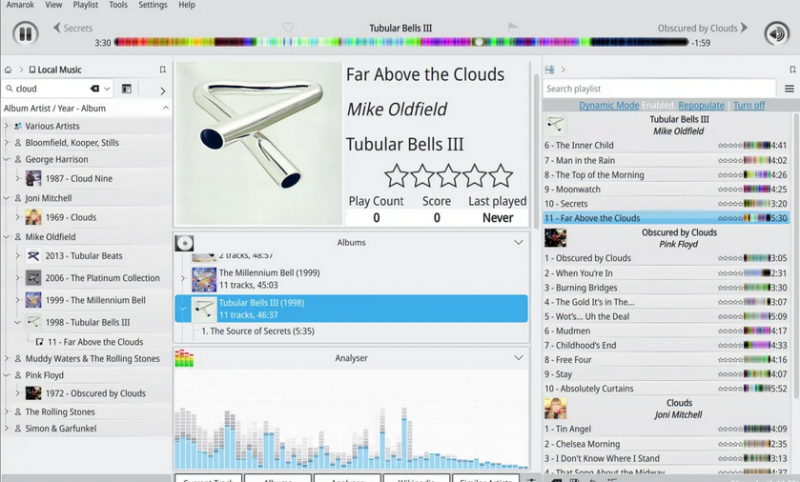Pause the current track playback
The image size is (800, 482).
[x=25, y=34]
